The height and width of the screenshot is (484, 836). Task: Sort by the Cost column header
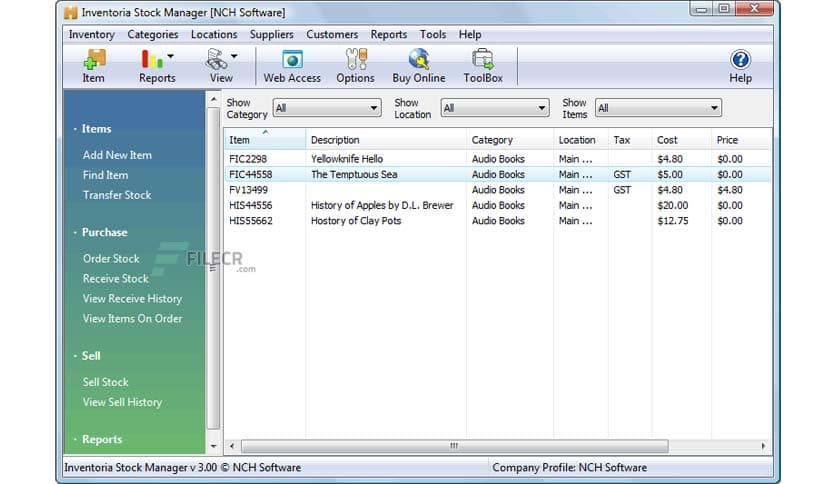(667, 140)
